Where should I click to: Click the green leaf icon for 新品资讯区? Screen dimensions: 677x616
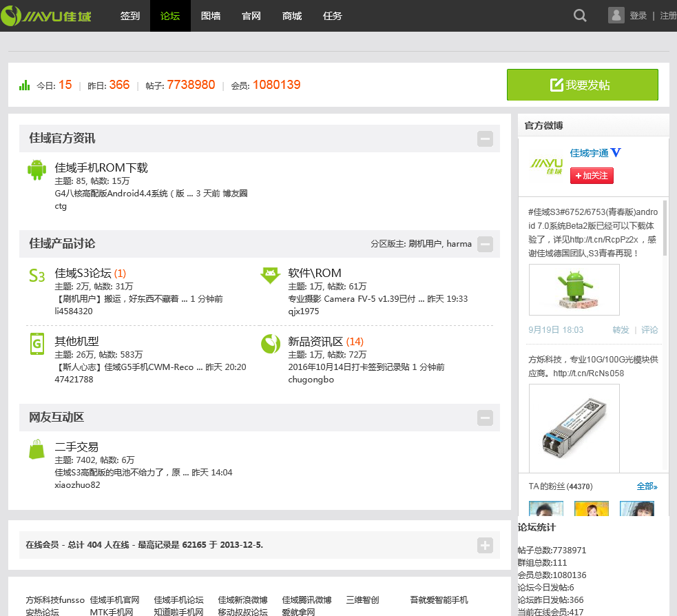pyautogui.click(x=271, y=344)
